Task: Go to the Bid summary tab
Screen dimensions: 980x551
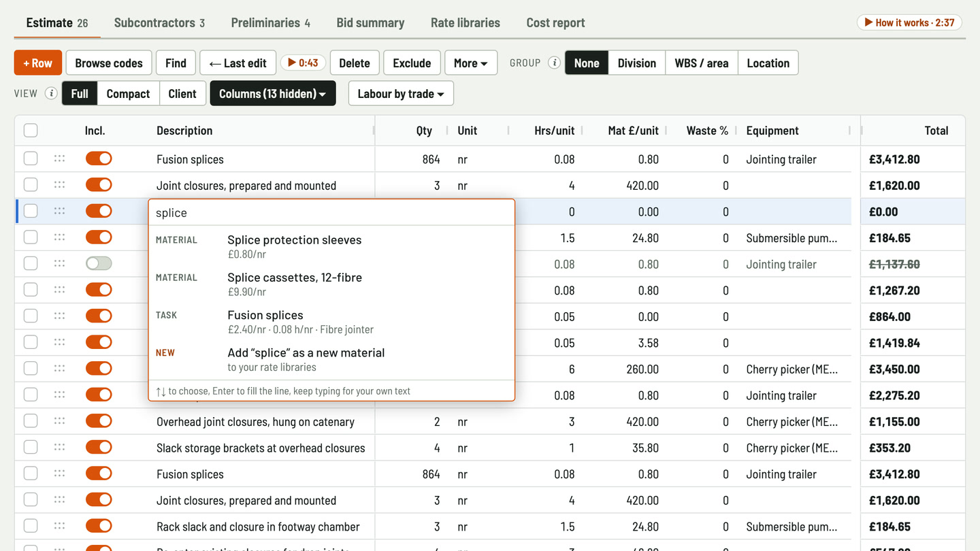Action: [x=370, y=22]
